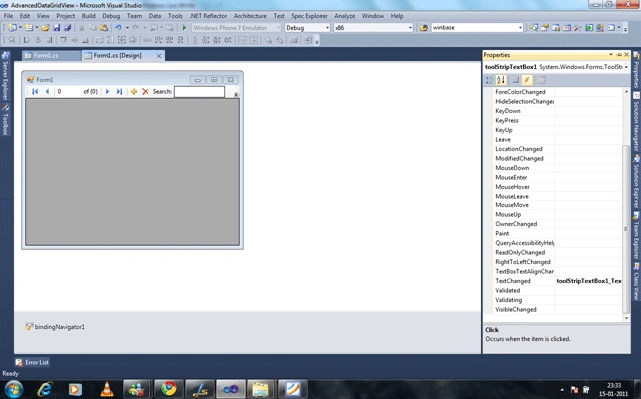Screen dimensions: 641x399
Task: Auto-hide Properties panel with pin icon
Action: pyautogui.click(x=619, y=55)
